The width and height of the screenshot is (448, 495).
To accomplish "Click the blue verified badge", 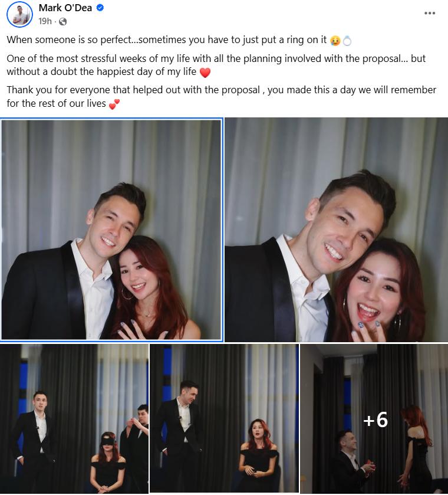I will pyautogui.click(x=100, y=8).
